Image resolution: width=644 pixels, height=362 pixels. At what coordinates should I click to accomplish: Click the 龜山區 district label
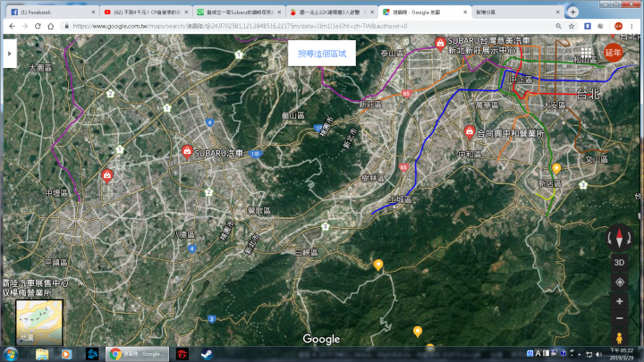pyautogui.click(x=293, y=115)
